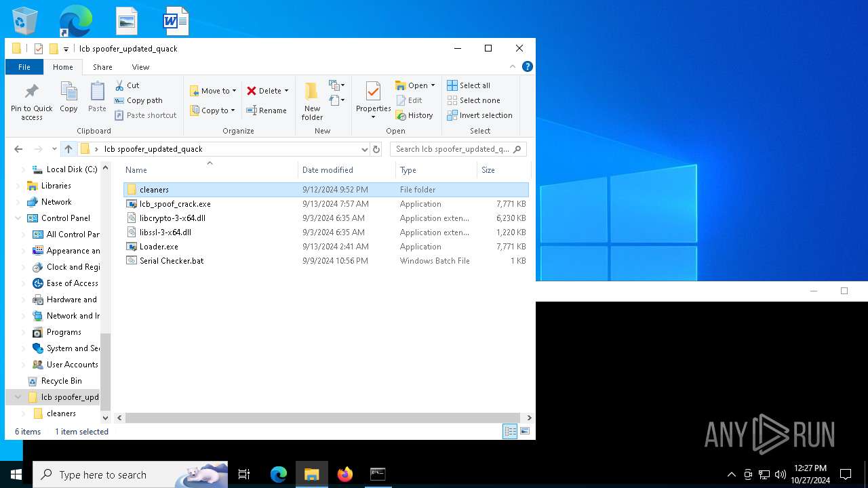The width and height of the screenshot is (868, 488).
Task: Collapse the ribbon with chevron
Action: pos(513,66)
